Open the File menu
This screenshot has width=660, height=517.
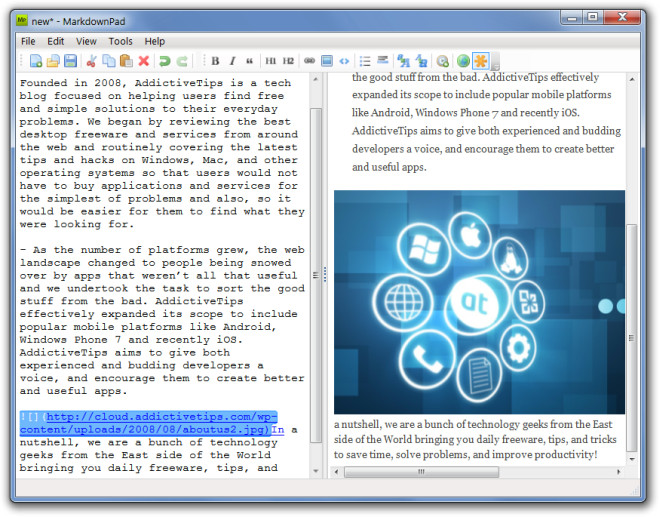click(x=28, y=41)
